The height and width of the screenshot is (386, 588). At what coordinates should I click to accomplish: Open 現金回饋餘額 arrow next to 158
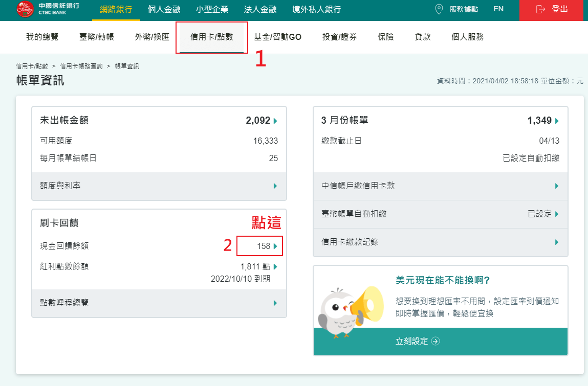tap(276, 246)
